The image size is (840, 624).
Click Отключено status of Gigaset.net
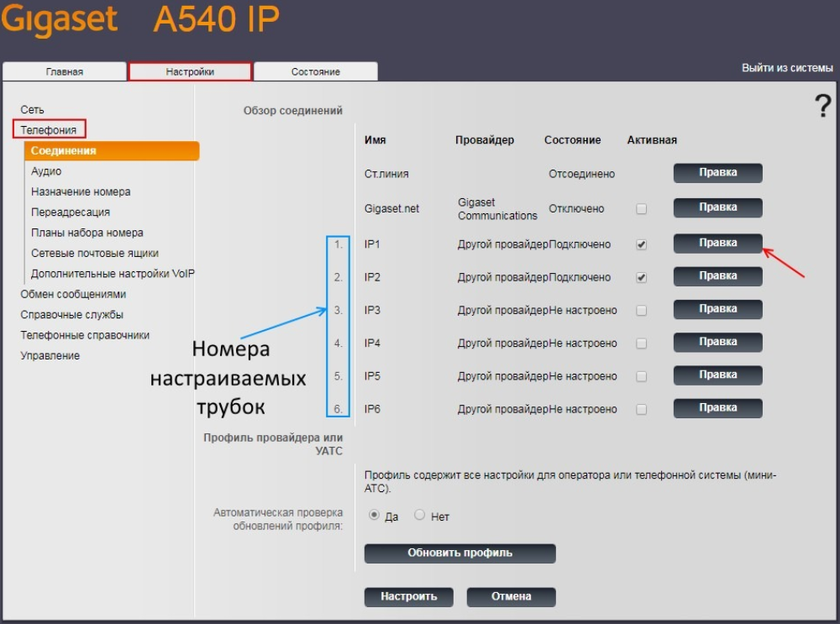click(576, 209)
